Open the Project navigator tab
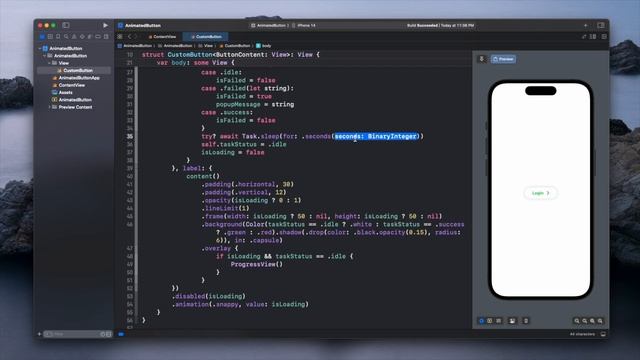 (x=42, y=37)
